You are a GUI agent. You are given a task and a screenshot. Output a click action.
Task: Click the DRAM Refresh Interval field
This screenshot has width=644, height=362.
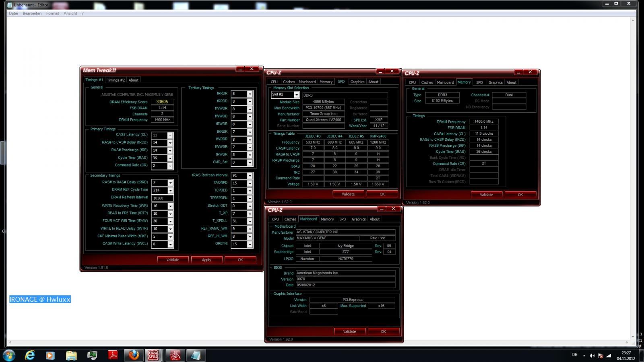162,198
